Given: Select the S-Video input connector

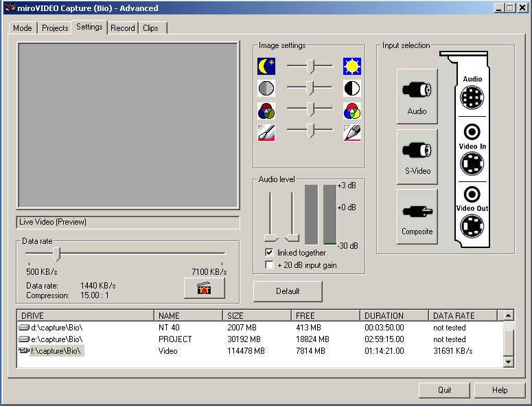Looking at the screenshot, I should pos(417,157).
